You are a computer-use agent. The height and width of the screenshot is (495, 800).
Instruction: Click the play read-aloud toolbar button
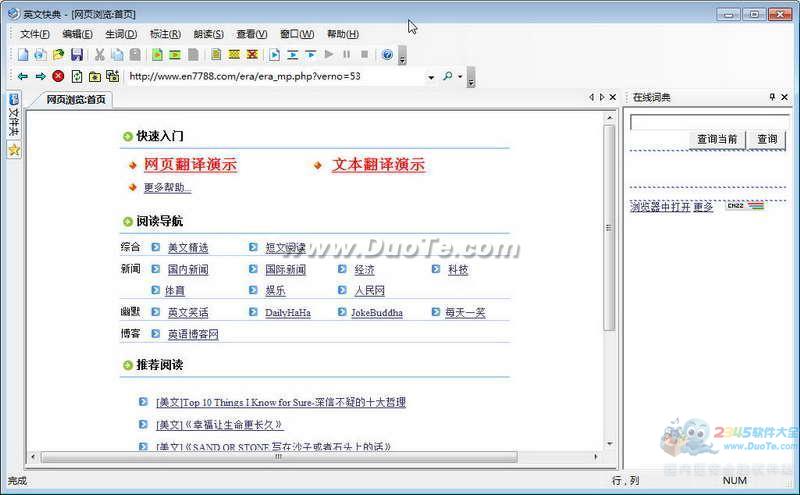coord(329,55)
